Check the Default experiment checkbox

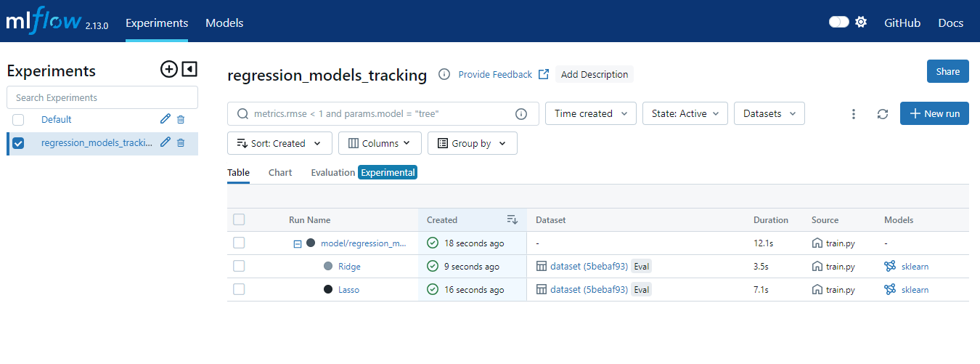[x=18, y=120]
